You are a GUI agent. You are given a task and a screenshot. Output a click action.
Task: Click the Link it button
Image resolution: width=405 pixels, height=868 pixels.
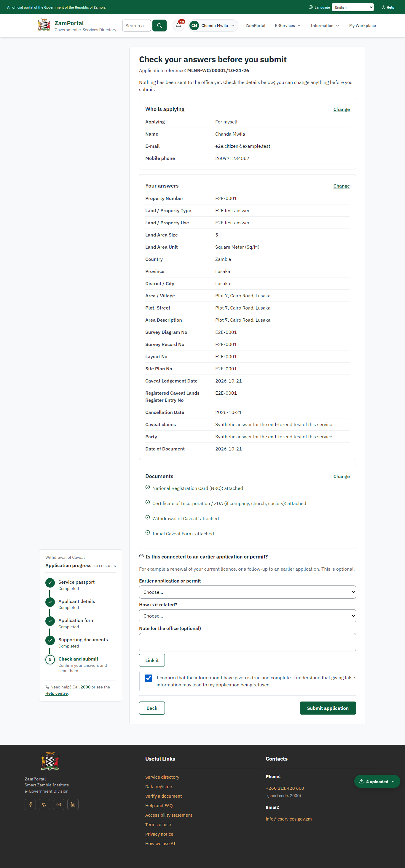point(152,660)
